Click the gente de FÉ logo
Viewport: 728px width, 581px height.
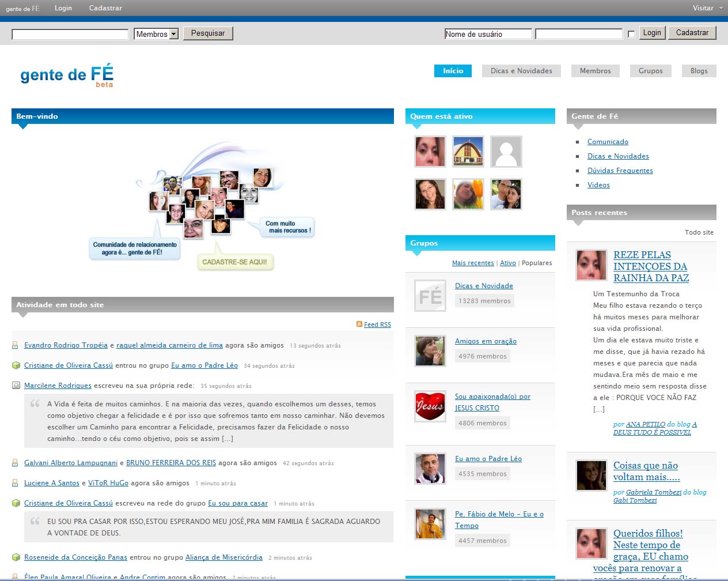click(x=67, y=76)
